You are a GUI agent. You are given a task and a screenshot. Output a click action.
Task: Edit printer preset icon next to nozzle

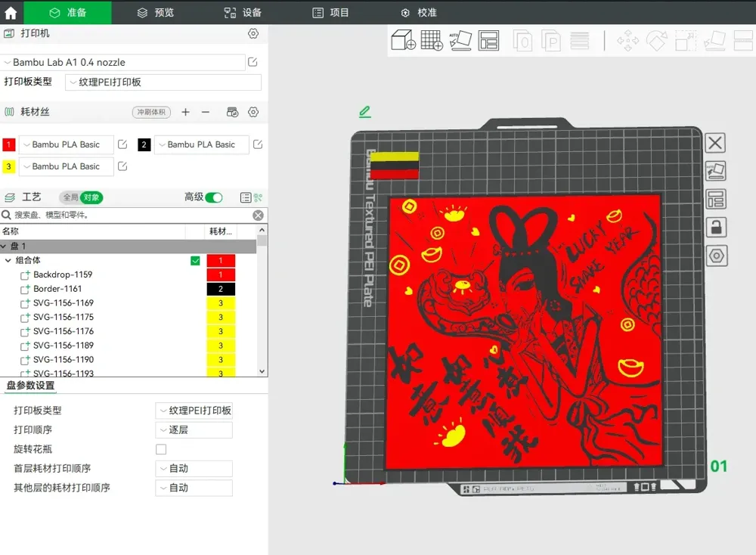pos(253,62)
